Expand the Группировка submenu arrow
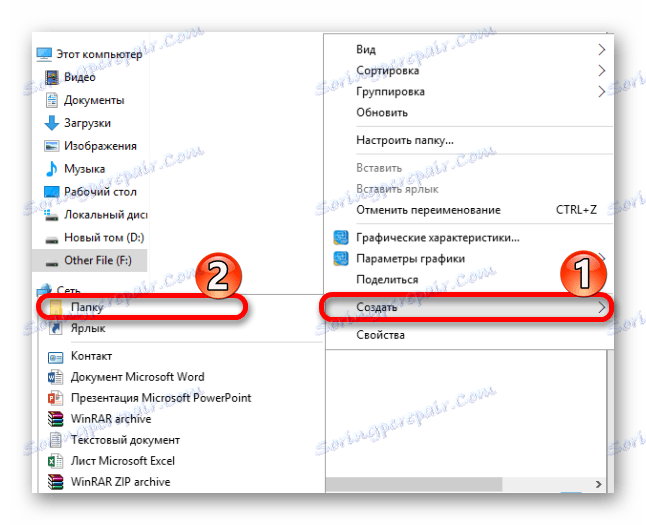Screen dimensions: 646x525 602,91
